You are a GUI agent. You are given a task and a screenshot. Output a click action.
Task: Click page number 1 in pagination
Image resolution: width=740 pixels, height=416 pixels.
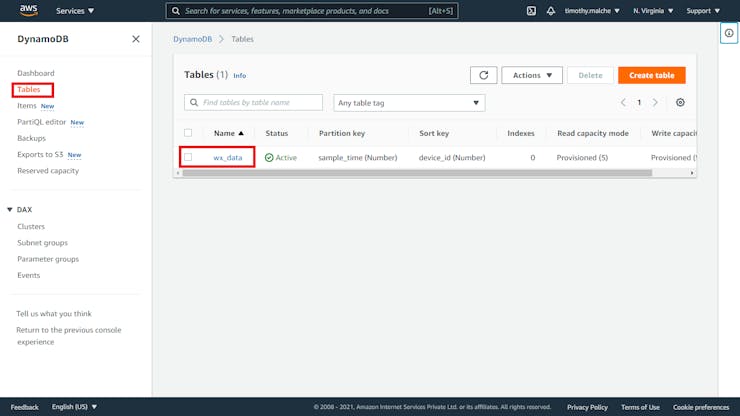coord(639,102)
